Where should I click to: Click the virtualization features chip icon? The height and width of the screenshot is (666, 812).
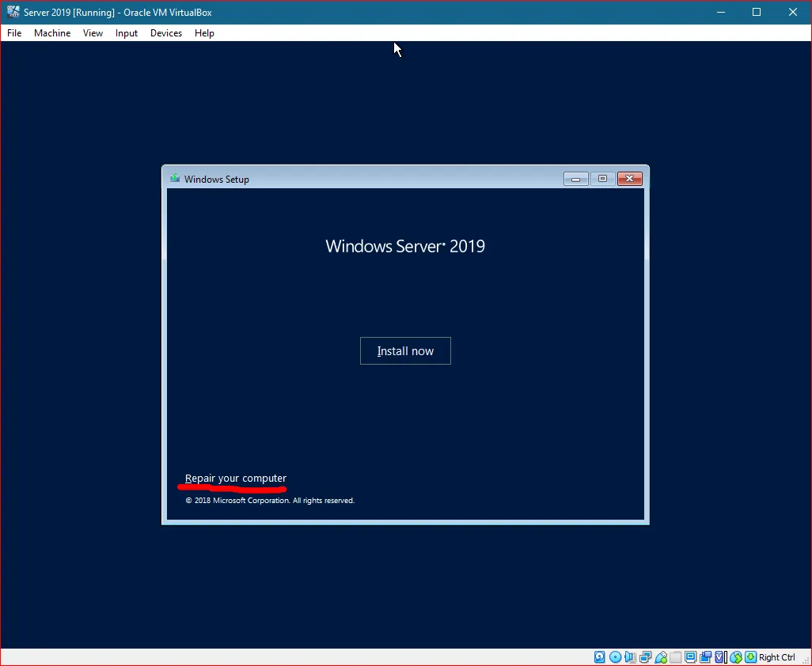(719, 657)
